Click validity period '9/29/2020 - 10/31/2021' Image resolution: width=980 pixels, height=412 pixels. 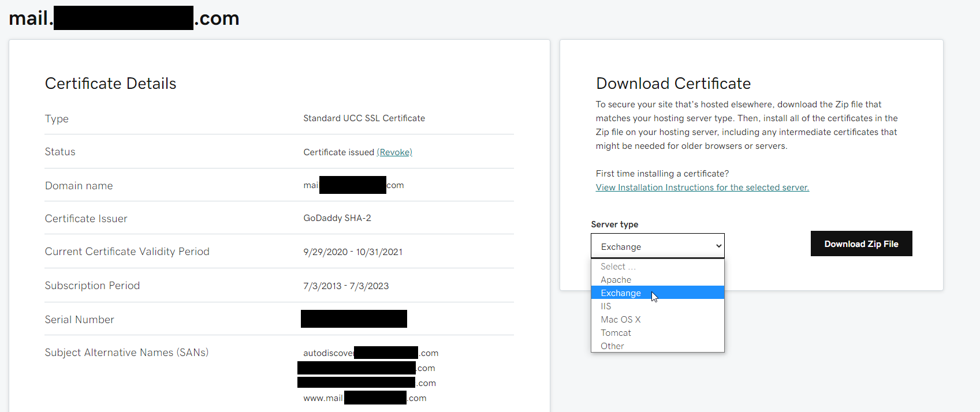click(353, 252)
